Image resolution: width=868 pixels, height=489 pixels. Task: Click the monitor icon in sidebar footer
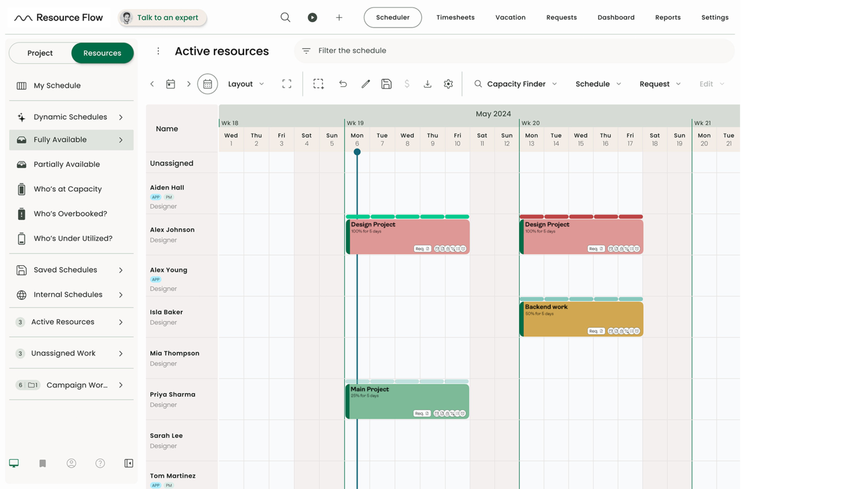pos(14,463)
